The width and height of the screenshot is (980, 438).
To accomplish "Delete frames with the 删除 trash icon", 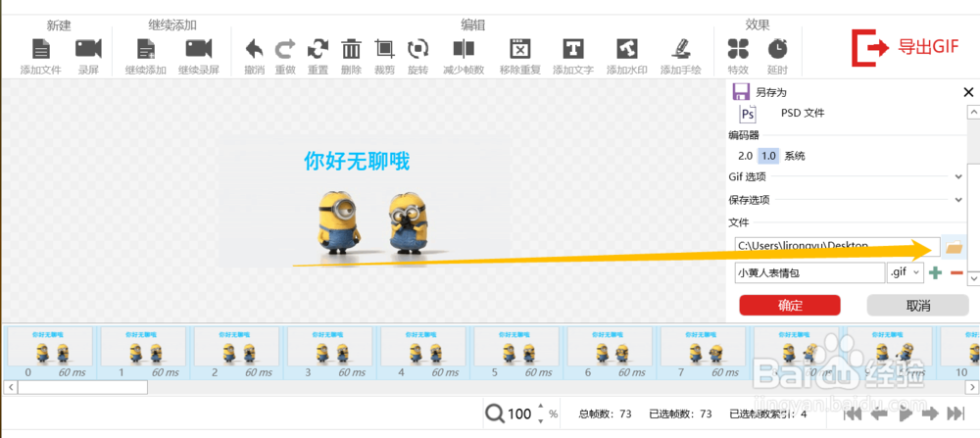I will [x=351, y=49].
